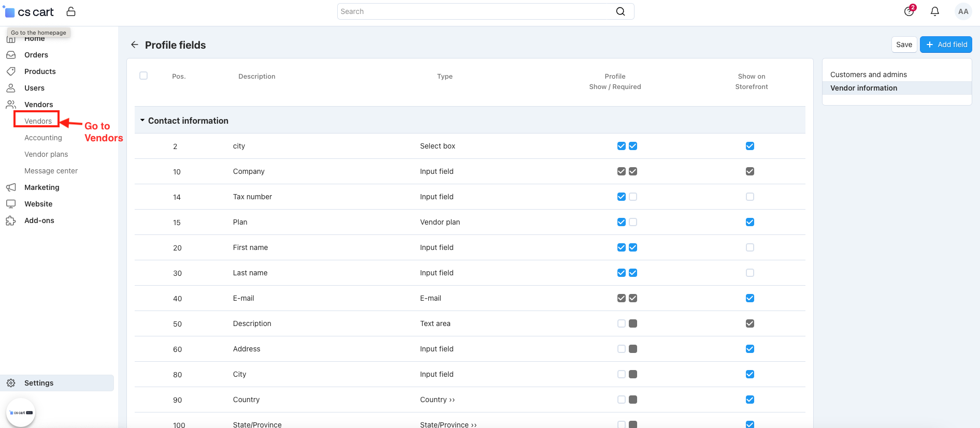Open the notifications bell
The image size is (980, 428).
point(935,11)
